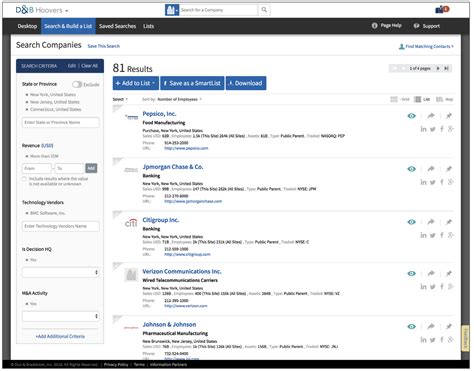Check include results with unknown revenue value

coord(24,179)
